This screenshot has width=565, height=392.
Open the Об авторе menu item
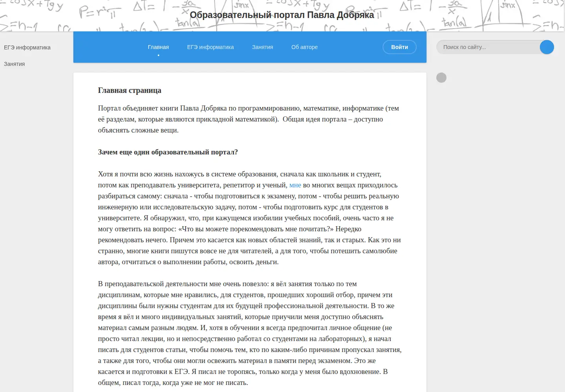[304, 47]
